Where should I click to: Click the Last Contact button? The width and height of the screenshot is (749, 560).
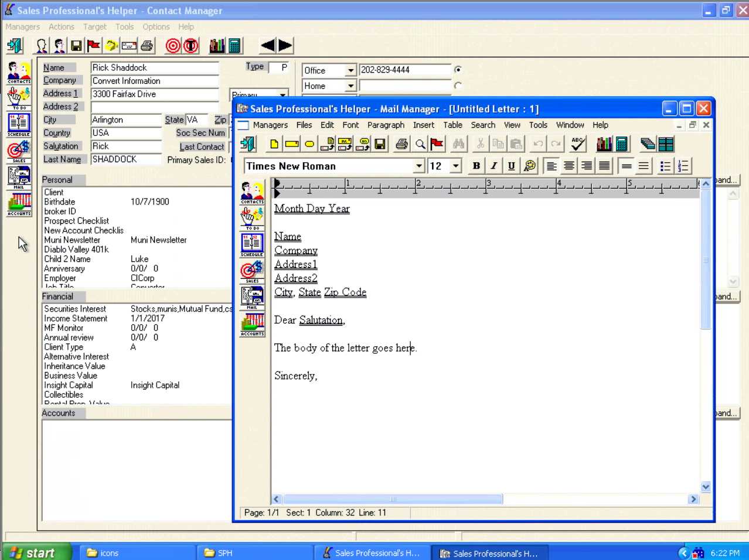tap(202, 146)
